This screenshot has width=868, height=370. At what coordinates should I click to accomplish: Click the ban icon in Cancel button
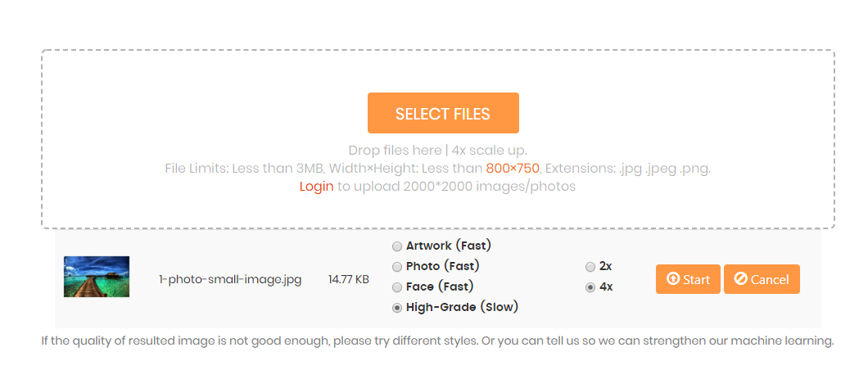(x=740, y=279)
